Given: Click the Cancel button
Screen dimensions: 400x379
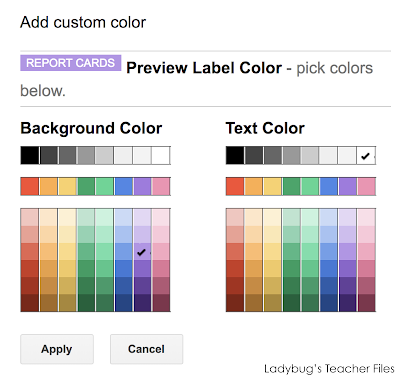Looking at the screenshot, I should click(146, 349).
